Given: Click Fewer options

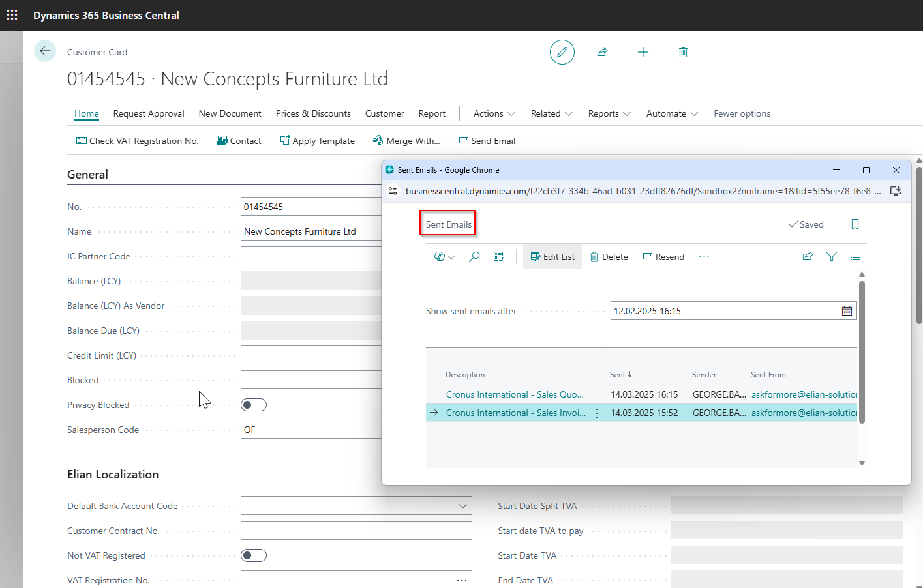Looking at the screenshot, I should (x=742, y=113).
